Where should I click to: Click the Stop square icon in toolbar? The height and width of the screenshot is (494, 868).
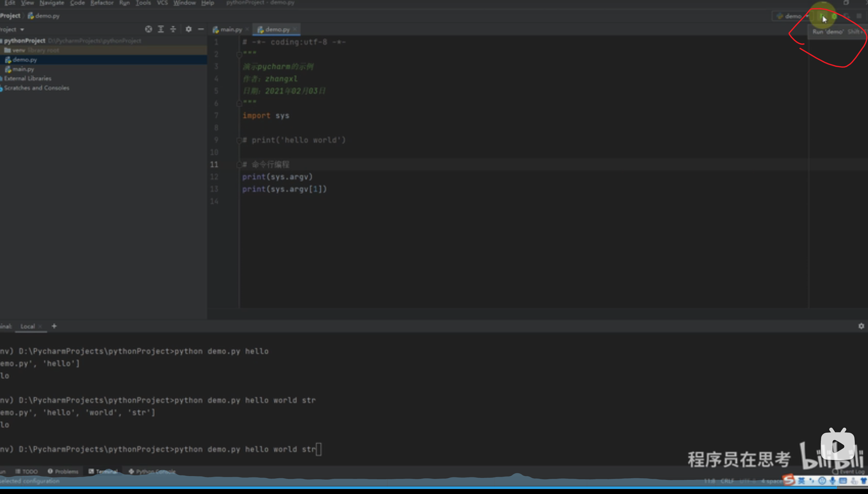point(859,16)
